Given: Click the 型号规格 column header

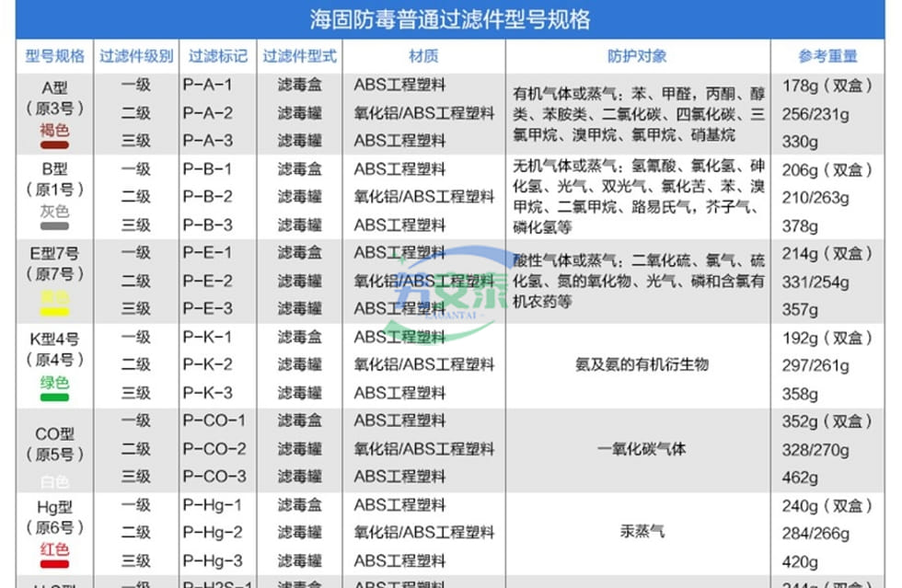Looking at the screenshot, I should 54,56.
